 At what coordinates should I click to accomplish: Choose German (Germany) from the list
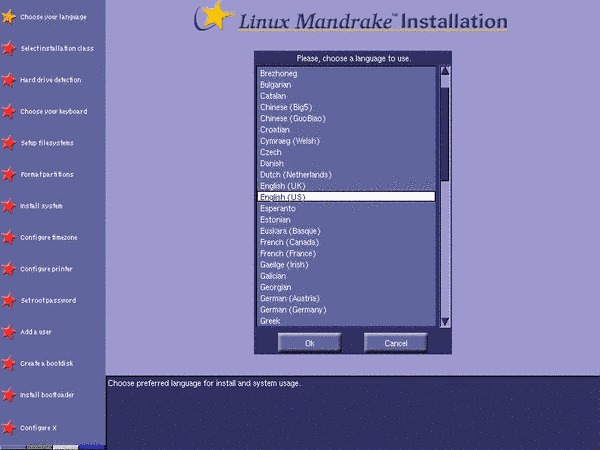click(292, 310)
